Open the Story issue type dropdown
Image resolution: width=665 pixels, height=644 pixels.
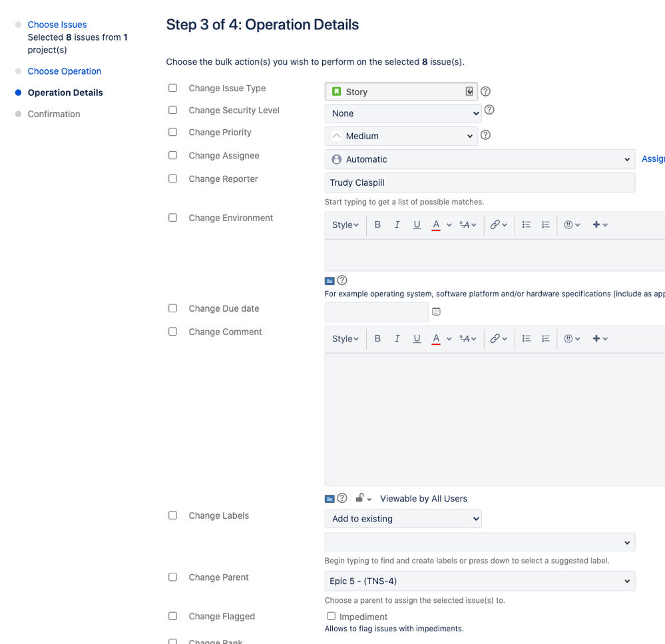pyautogui.click(x=401, y=92)
